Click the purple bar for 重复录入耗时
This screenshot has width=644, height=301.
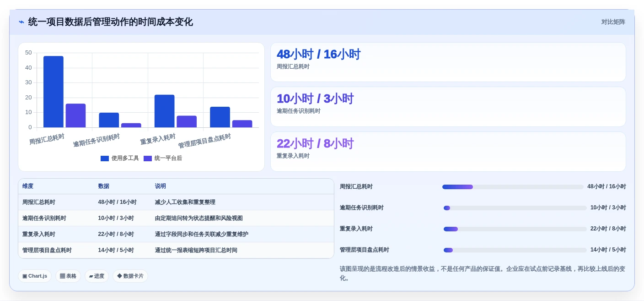tap(187, 121)
